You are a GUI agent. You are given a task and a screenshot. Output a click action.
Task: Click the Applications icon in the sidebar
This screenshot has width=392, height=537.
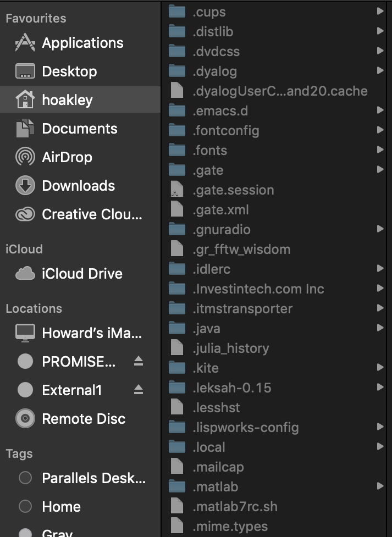[x=25, y=43]
